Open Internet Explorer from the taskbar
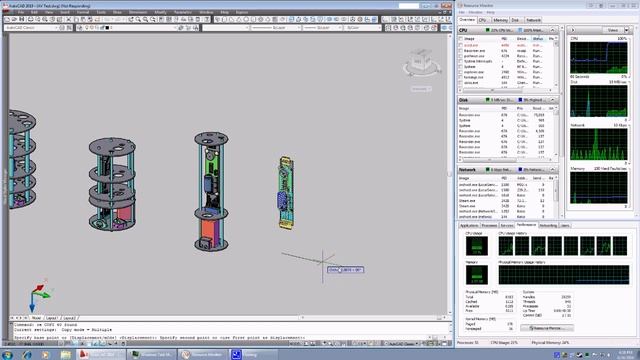The height and width of the screenshot is (360, 640). click(x=27, y=354)
